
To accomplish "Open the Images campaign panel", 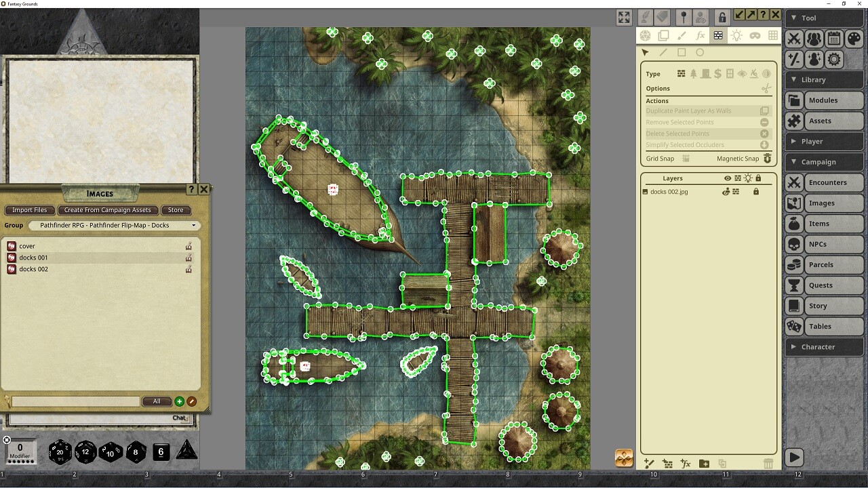I will tap(824, 203).
